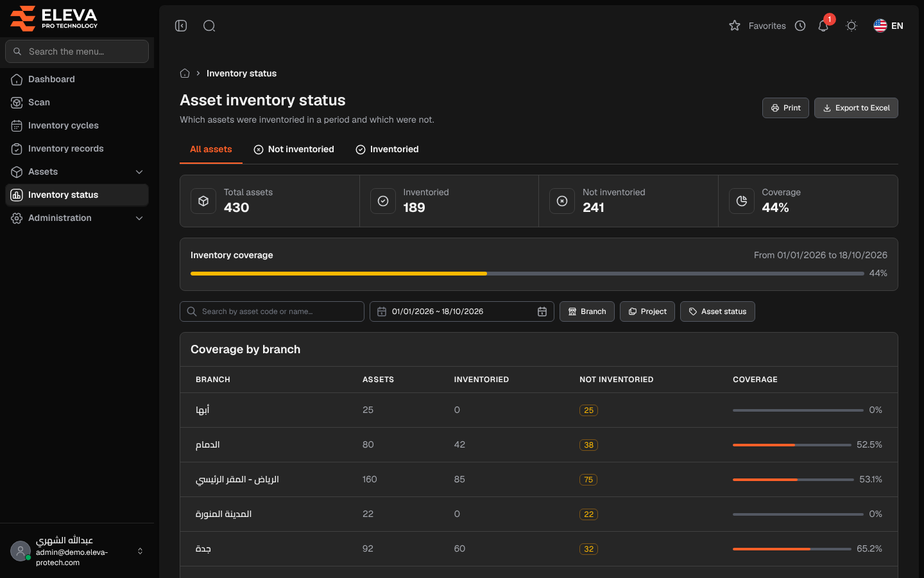The height and width of the screenshot is (578, 924).
Task: Expand the Administration menu chevron
Action: pyautogui.click(x=139, y=218)
